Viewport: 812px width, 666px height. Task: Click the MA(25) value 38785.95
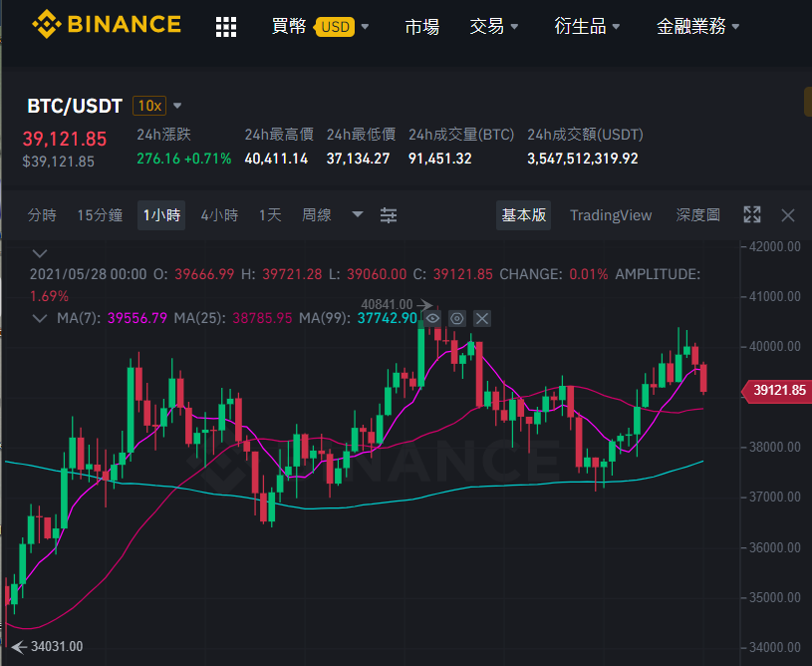(262, 318)
